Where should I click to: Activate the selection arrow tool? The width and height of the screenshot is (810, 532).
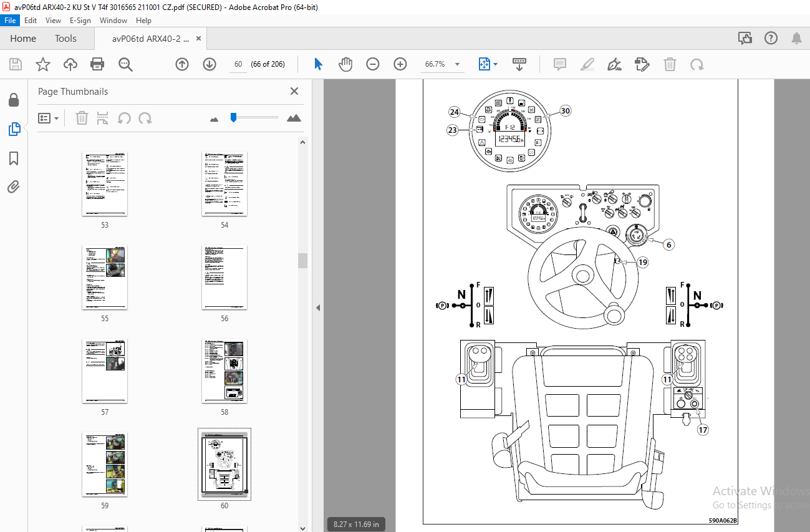(x=318, y=64)
